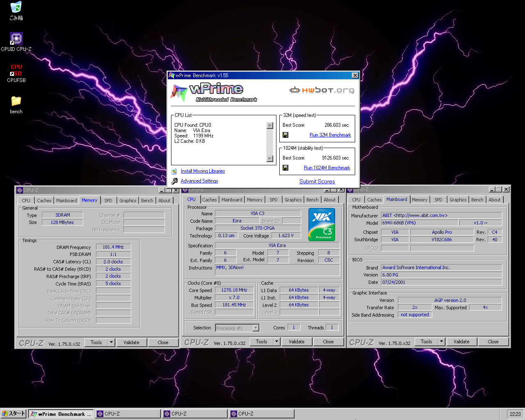Click Submit Scores link
525x420 pixels.
pyautogui.click(x=317, y=181)
